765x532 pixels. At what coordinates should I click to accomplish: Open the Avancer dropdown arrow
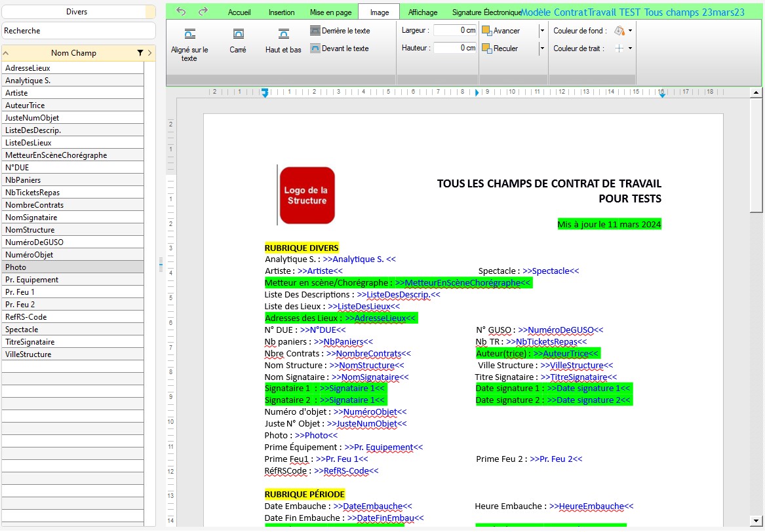point(541,31)
